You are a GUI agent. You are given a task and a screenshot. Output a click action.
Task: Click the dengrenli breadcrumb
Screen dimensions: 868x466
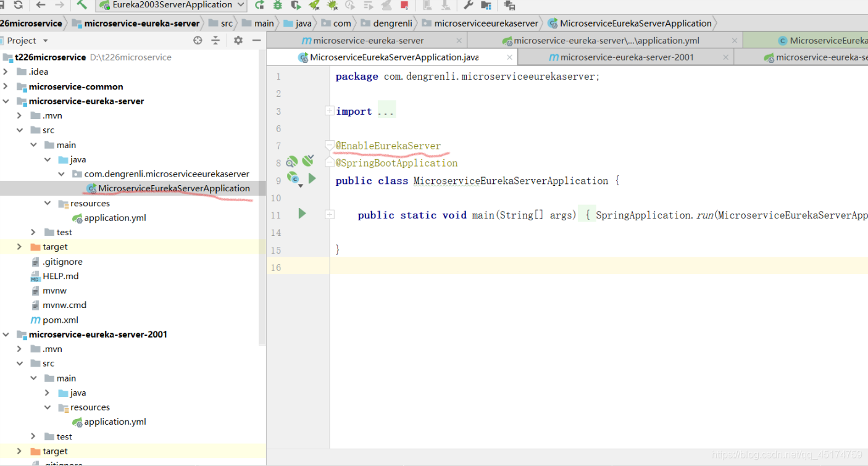(x=386, y=23)
